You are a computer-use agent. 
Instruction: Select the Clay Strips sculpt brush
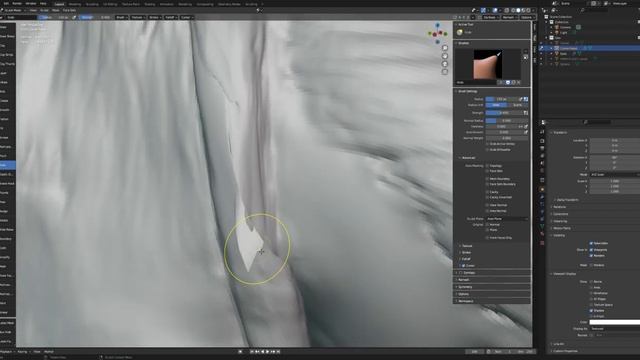pyautogui.click(x=7, y=55)
